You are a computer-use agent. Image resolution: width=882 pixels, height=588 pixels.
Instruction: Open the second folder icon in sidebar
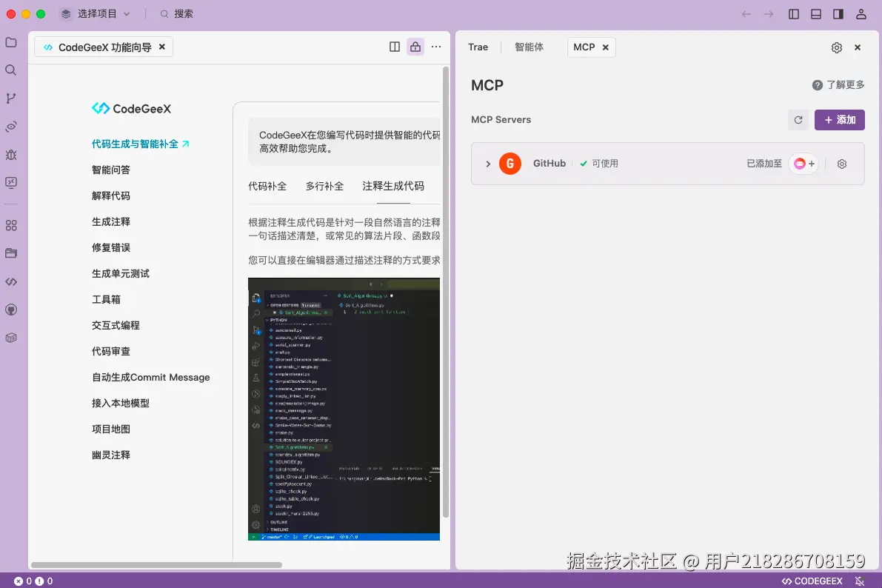click(x=10, y=253)
